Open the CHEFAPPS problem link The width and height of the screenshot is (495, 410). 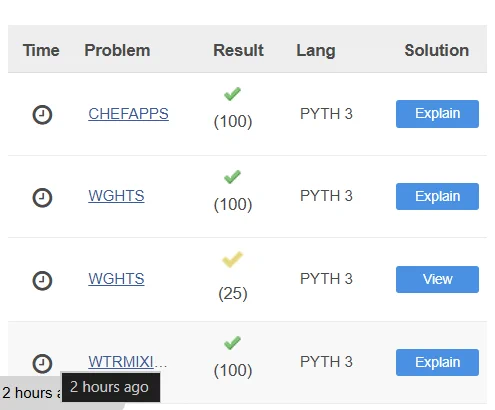coord(128,114)
